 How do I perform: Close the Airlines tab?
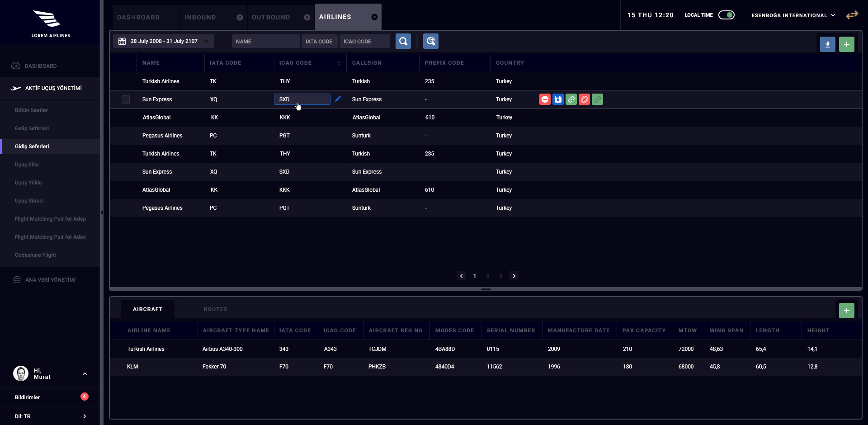[x=375, y=17]
